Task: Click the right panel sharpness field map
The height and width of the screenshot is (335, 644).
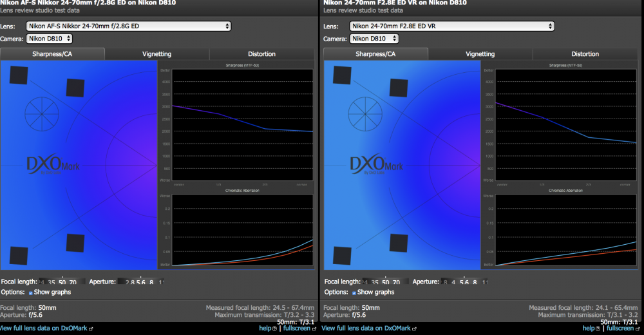Action: pyautogui.click(x=402, y=165)
